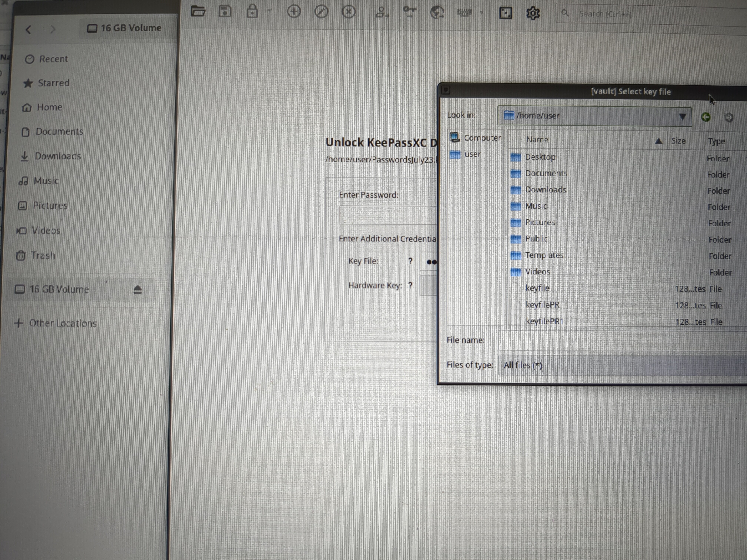Screen dimensions: 747x560
Task: Open Other Locations in sidebar
Action: click(56, 323)
